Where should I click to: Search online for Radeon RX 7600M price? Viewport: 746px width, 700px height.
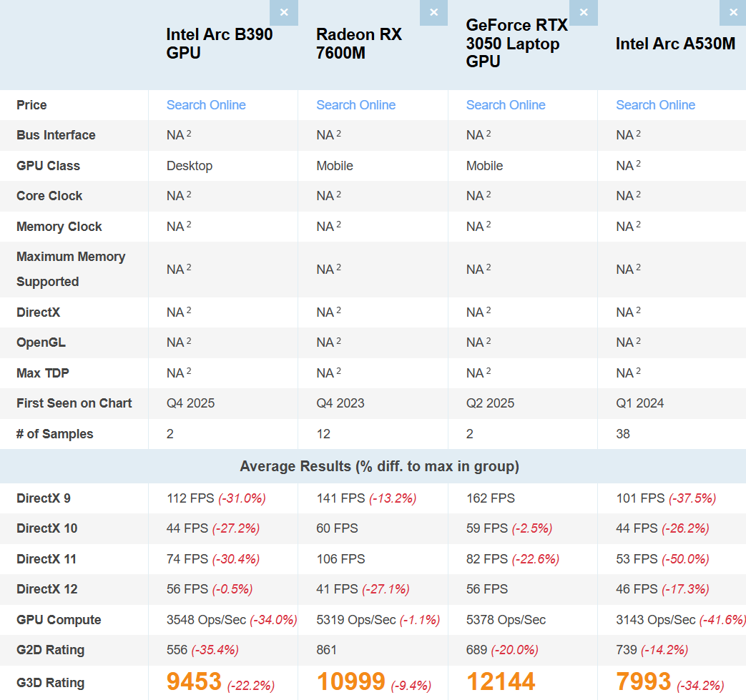click(x=355, y=105)
